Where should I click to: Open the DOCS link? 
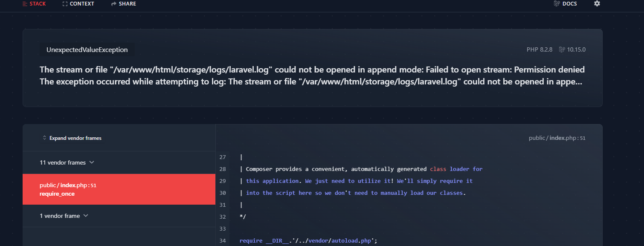[x=569, y=3]
